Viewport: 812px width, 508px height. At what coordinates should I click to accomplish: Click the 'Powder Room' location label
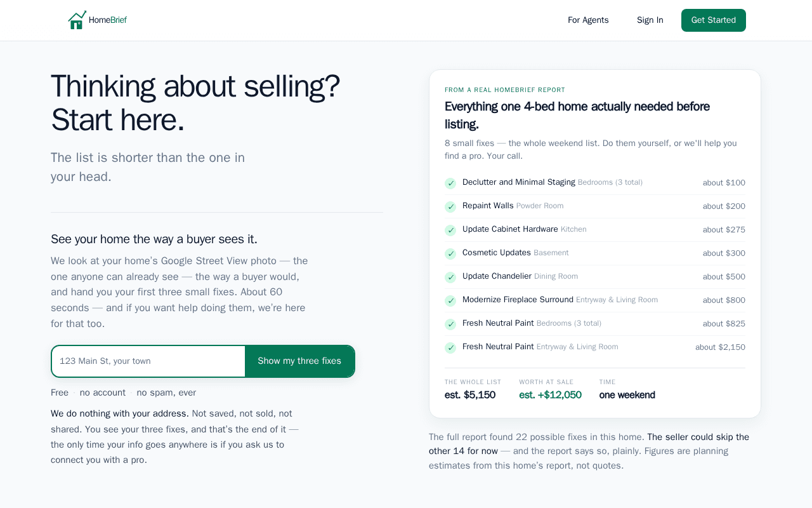(540, 206)
